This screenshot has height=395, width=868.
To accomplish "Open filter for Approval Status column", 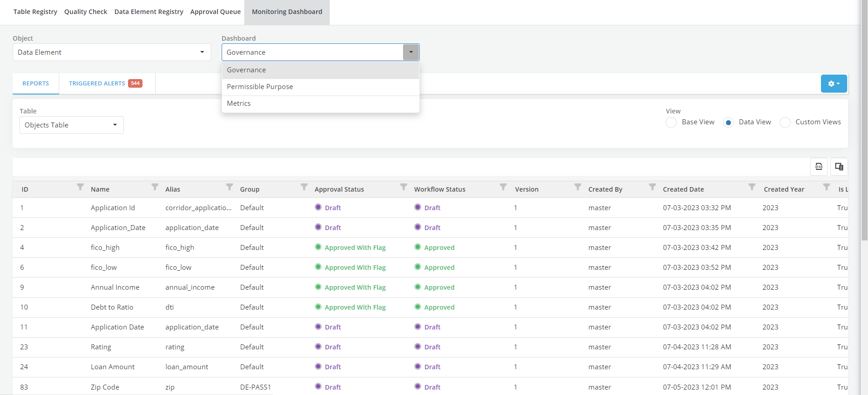I will (x=403, y=187).
